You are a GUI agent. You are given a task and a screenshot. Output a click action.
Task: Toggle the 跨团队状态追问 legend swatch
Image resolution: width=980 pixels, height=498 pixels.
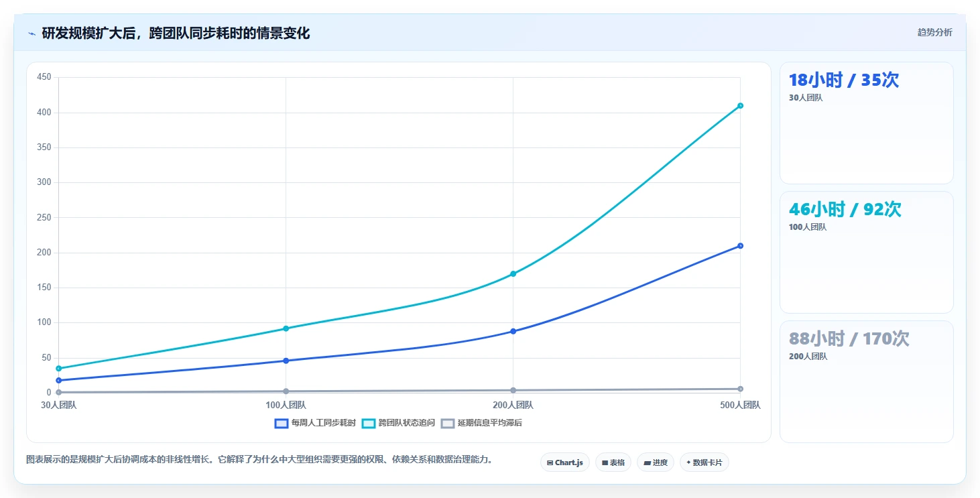(369, 423)
